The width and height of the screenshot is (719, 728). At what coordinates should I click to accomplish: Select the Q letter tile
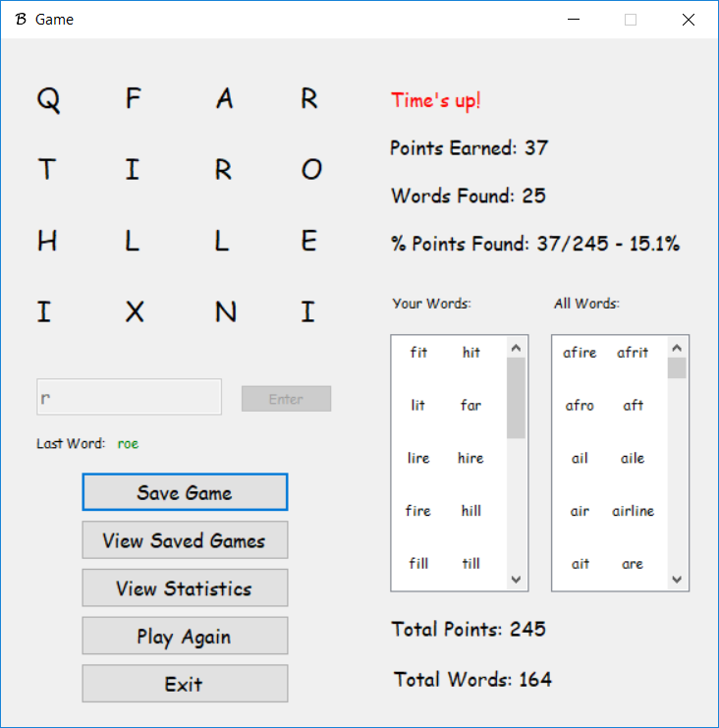click(x=48, y=99)
